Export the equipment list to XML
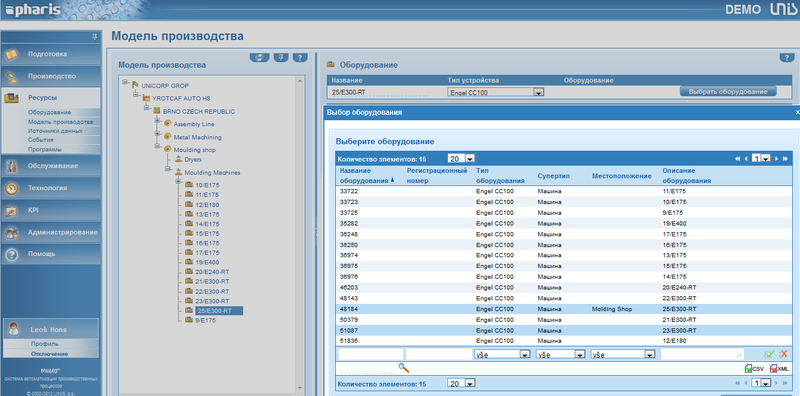 [x=779, y=368]
